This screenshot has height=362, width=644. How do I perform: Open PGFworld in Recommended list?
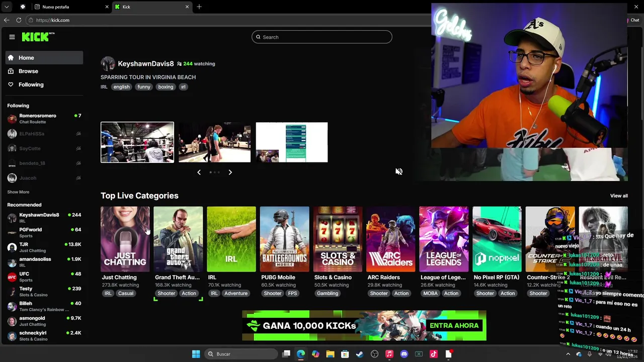(x=44, y=232)
